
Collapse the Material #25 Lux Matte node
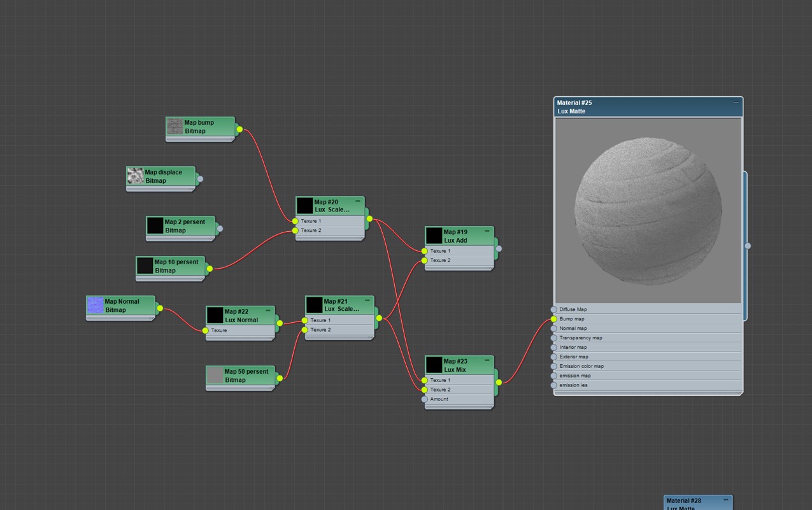(736, 103)
